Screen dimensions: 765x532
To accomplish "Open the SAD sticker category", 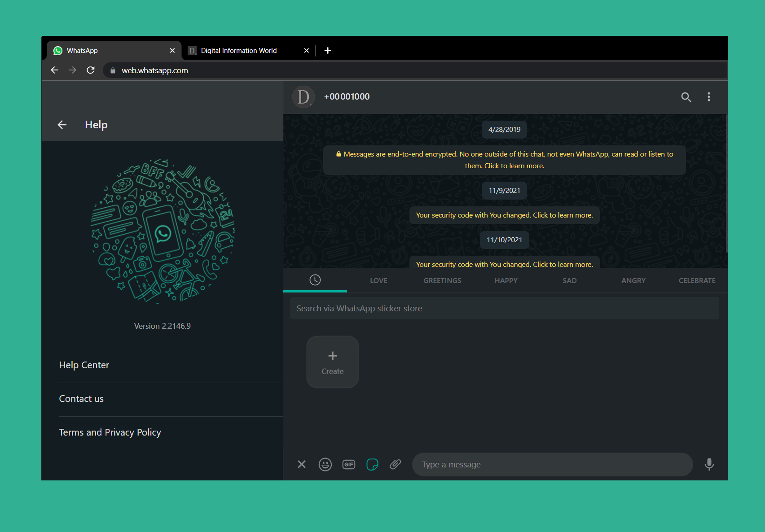I will click(x=570, y=280).
